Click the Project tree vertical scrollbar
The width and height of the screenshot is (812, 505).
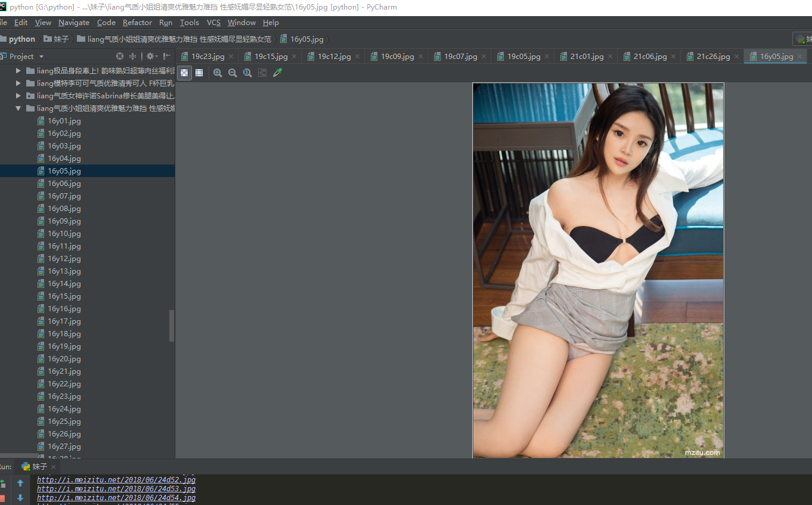click(172, 326)
